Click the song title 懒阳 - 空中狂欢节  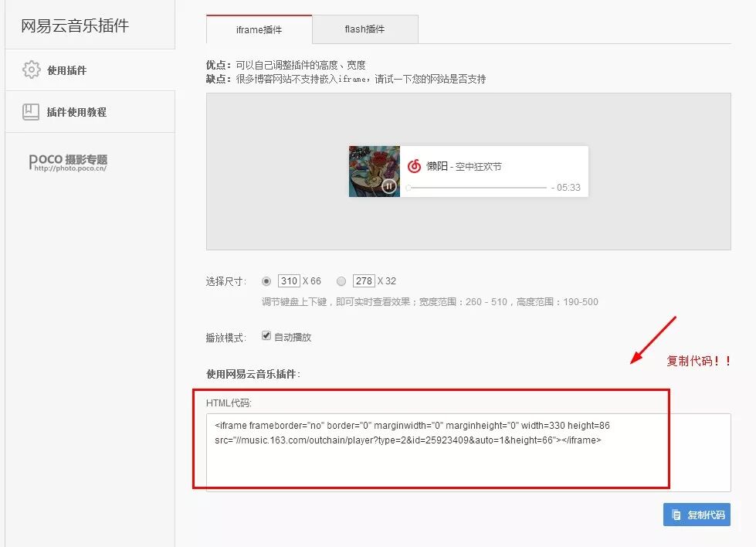pyautogui.click(x=464, y=166)
